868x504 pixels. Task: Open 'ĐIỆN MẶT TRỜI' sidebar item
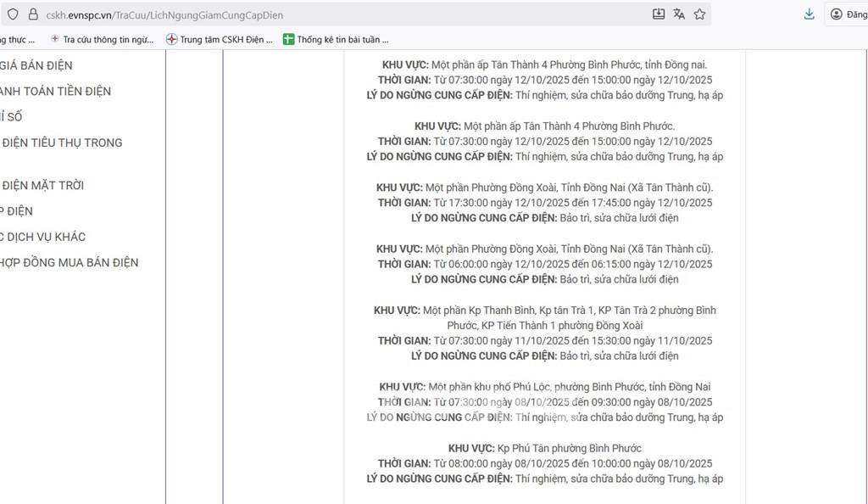(42, 185)
